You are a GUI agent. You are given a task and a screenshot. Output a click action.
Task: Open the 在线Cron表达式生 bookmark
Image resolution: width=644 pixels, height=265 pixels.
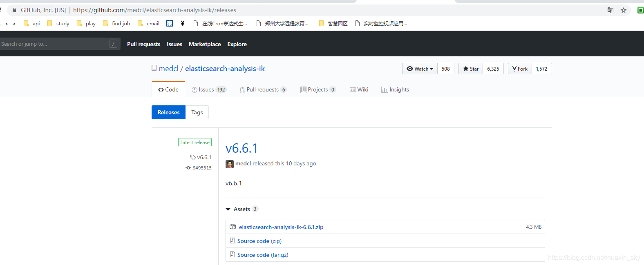(220, 24)
